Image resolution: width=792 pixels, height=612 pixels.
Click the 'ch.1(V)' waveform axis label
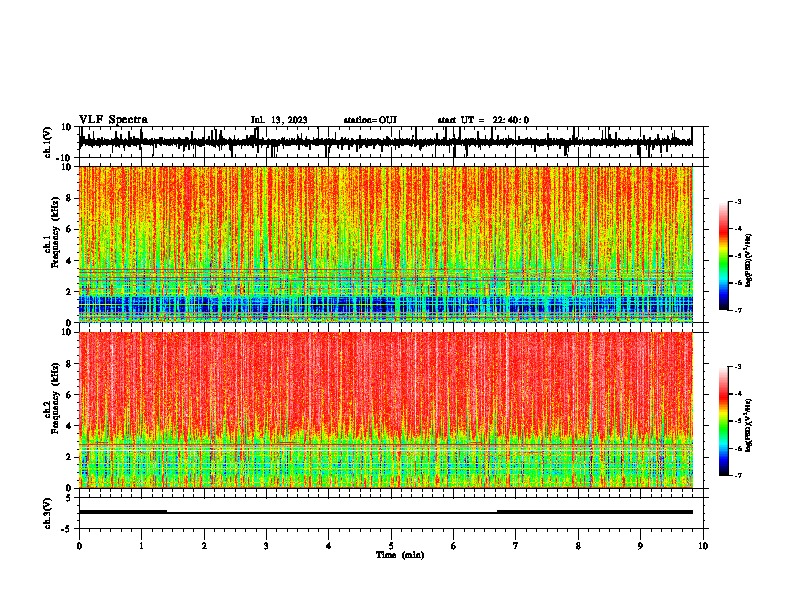(x=48, y=142)
